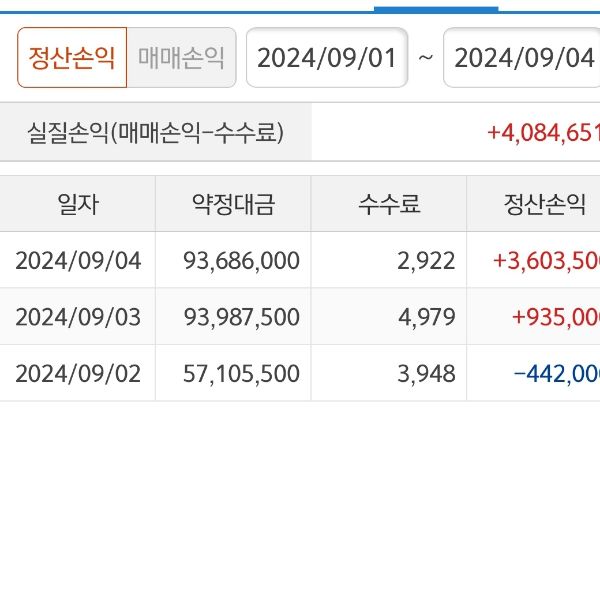Screen dimensions: 600x600
Task: Click the -442,000 정산손익 loss value
Action: coord(556,373)
